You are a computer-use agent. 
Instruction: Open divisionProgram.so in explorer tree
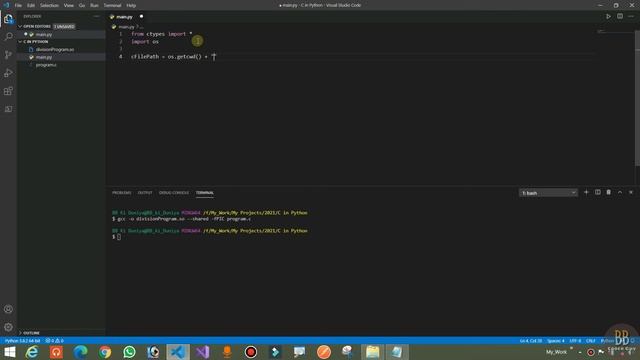[55, 49]
